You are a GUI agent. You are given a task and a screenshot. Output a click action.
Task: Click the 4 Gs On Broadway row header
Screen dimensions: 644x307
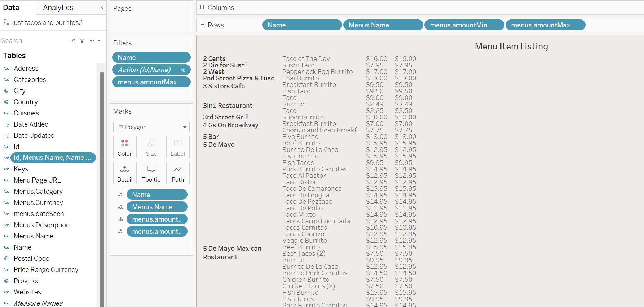point(231,125)
